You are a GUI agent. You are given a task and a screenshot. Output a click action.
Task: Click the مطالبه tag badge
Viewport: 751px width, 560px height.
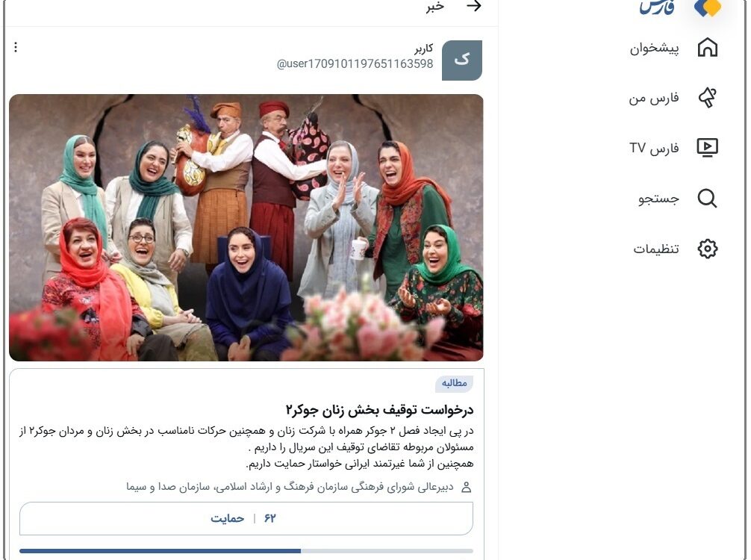point(454,383)
